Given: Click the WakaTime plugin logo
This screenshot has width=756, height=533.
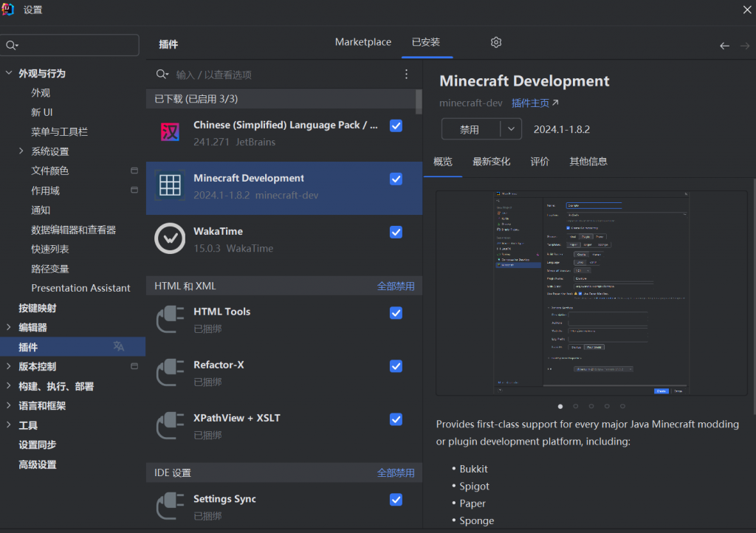Looking at the screenshot, I should 170,238.
